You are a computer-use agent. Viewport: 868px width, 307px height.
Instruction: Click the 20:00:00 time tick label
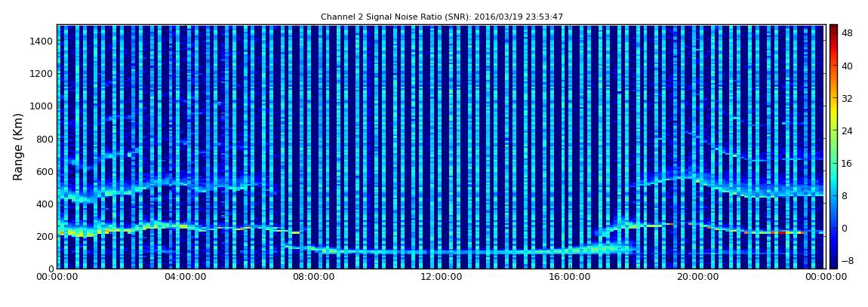point(697,277)
